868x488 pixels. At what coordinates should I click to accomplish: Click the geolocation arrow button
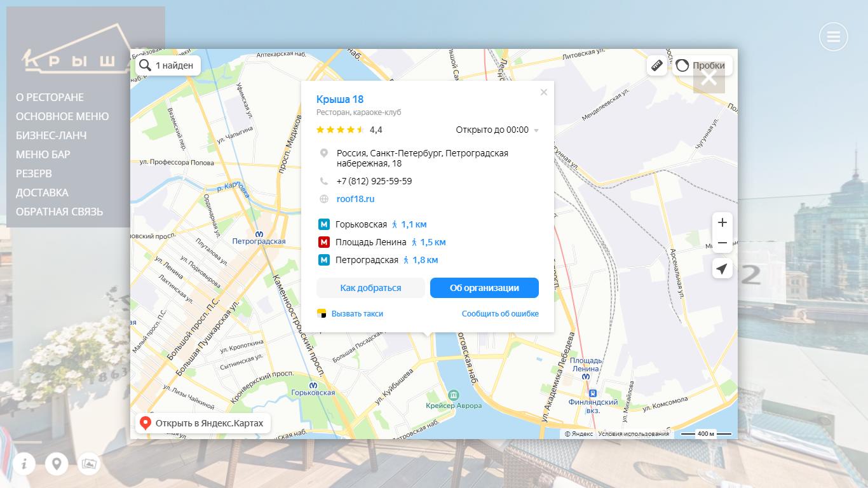tap(722, 269)
